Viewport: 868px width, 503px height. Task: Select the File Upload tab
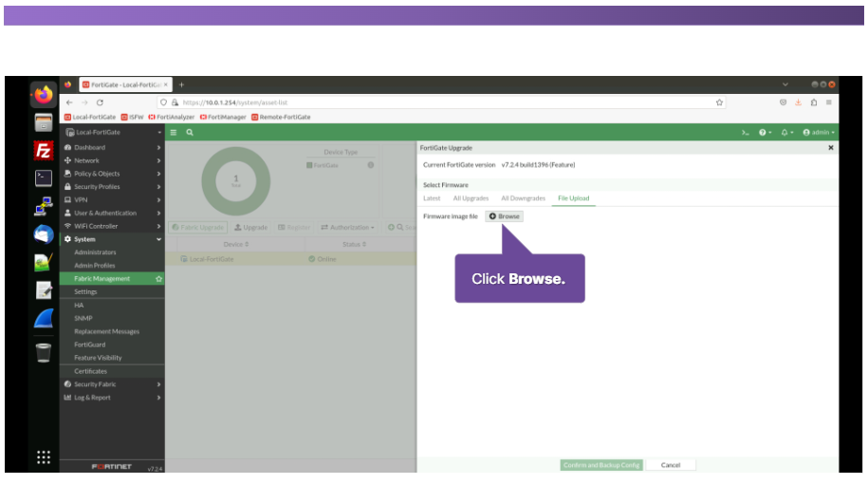[x=574, y=198]
